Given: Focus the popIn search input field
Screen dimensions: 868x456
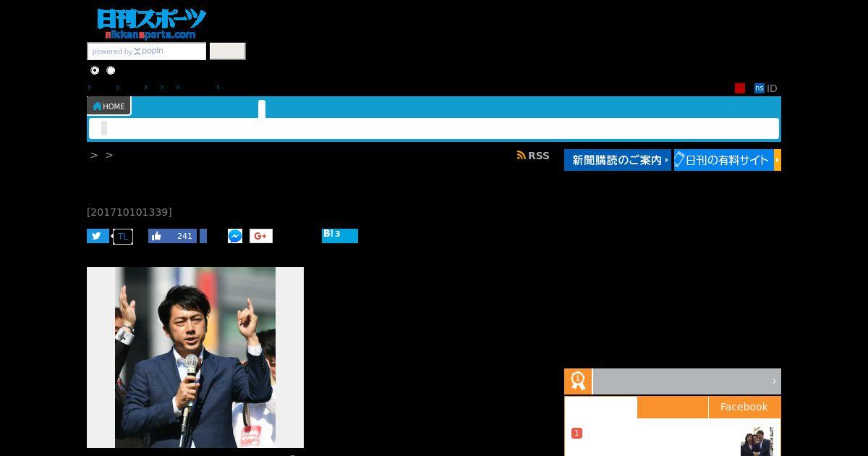Looking at the screenshot, I should [x=147, y=51].
